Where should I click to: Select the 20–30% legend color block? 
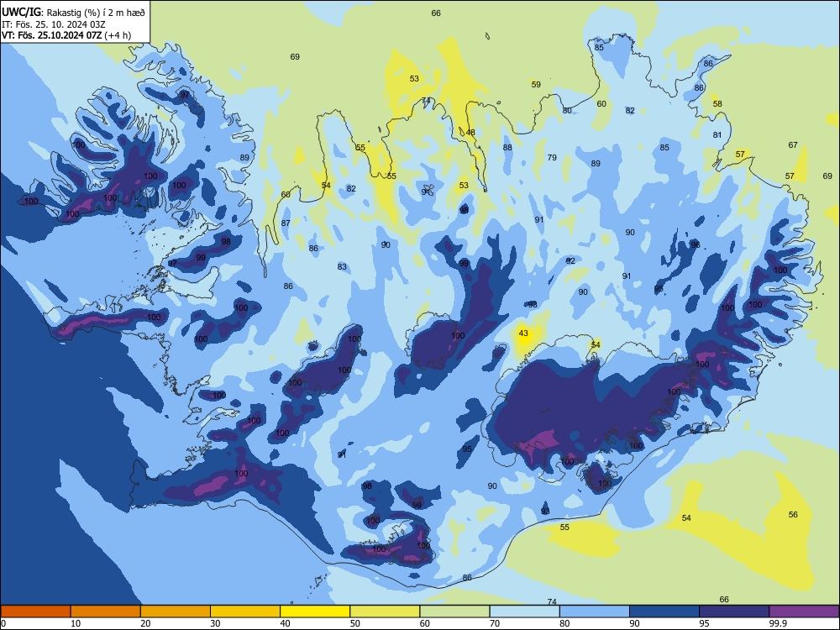176,612
